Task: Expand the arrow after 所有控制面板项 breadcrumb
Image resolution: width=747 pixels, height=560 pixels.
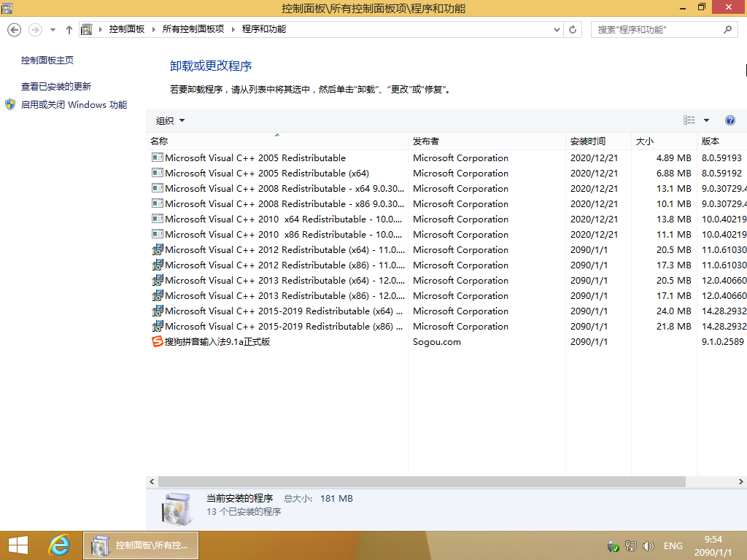Action: [x=233, y=29]
